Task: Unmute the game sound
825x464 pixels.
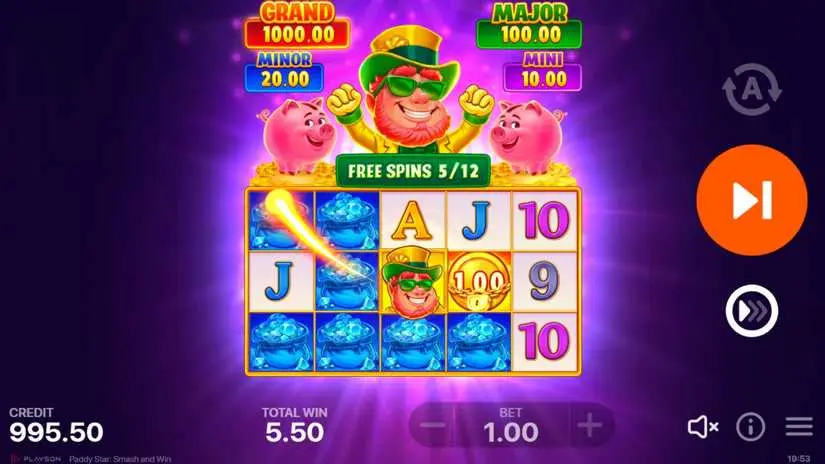Action: click(703, 426)
